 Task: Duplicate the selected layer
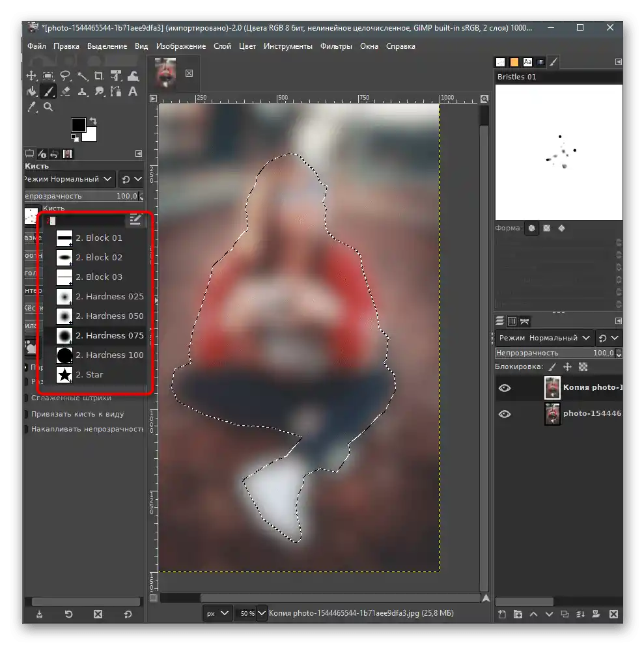565,614
